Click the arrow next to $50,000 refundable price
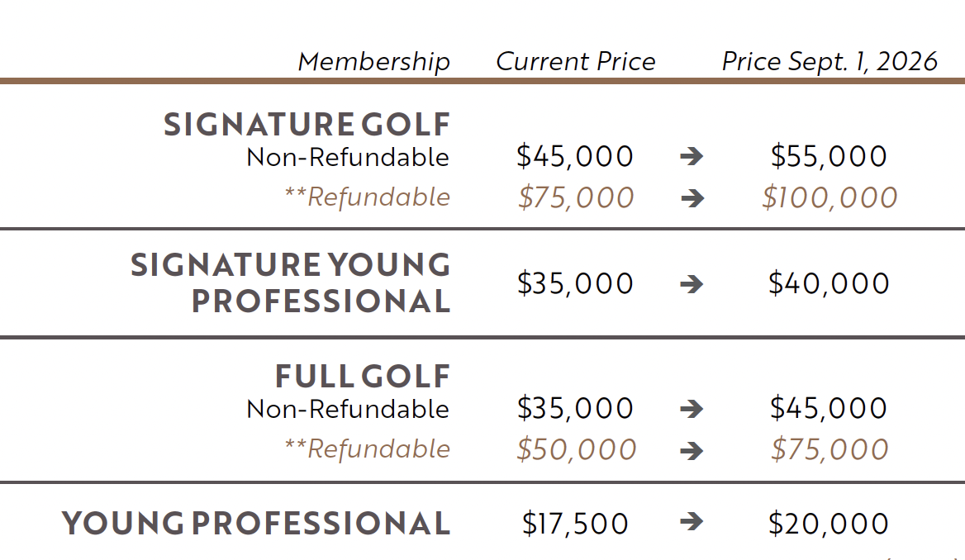The height and width of the screenshot is (560, 965). pos(692,450)
